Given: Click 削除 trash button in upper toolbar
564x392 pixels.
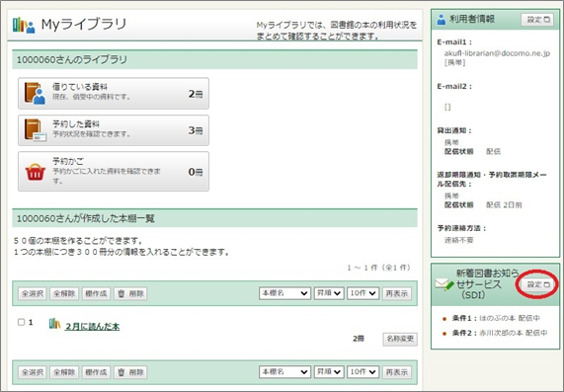Looking at the screenshot, I should pyautogui.click(x=130, y=293).
